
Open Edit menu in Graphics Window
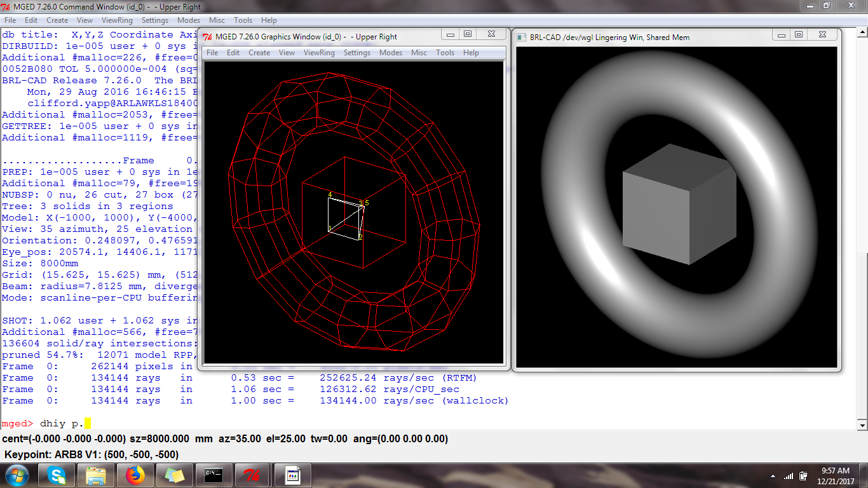point(233,53)
